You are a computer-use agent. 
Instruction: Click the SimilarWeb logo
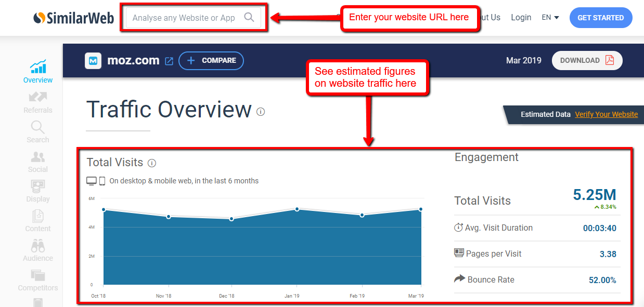73,18
